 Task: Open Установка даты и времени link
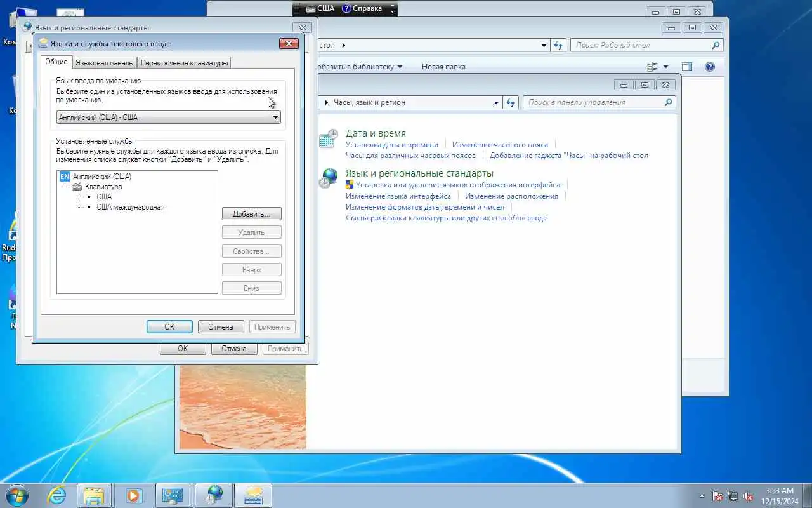[392, 145]
